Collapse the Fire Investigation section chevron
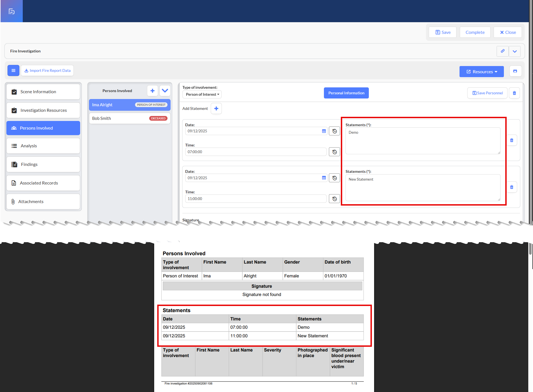This screenshot has height=392, width=533. [515, 51]
